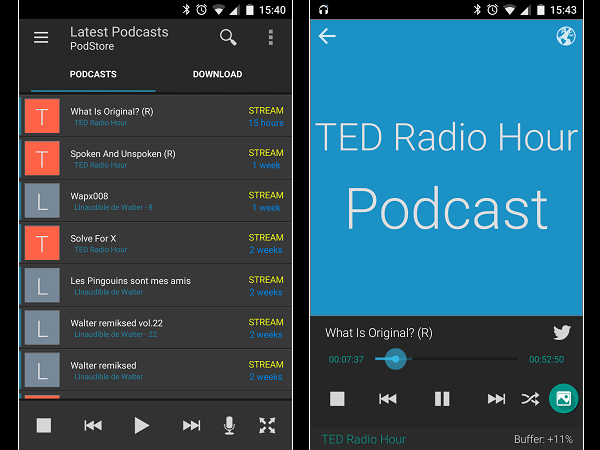This screenshot has height=450, width=600.
Task: Open the globe web icon at top right
Action: 565,37
